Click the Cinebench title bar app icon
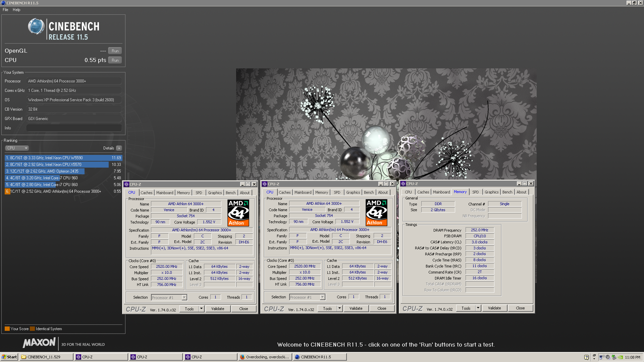The height and width of the screenshot is (362, 644). tap(3, 3)
